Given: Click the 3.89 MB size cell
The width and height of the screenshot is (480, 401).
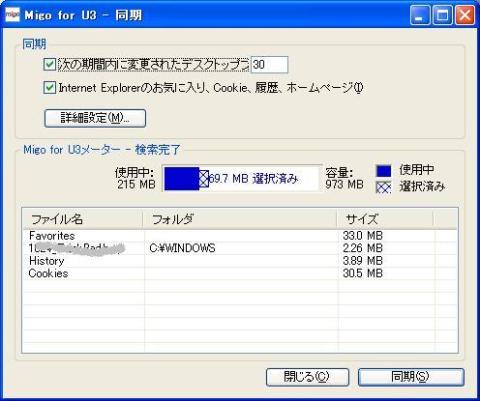Looking at the screenshot, I should click(363, 261).
